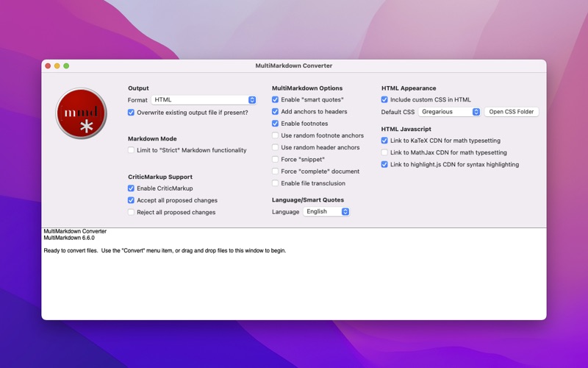Screen dimensions: 588x368
Task: Toggle Link to highlight.js CDN checkbox
Action: coord(384,164)
